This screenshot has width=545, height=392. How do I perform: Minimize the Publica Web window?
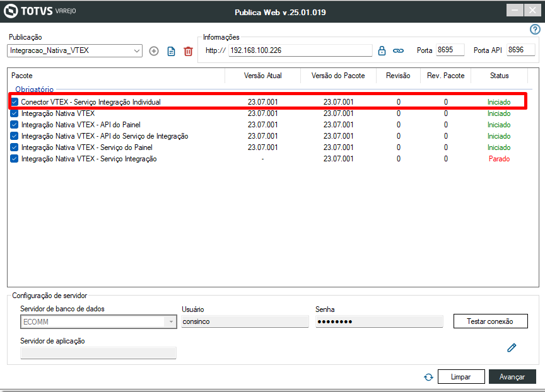[515, 11]
